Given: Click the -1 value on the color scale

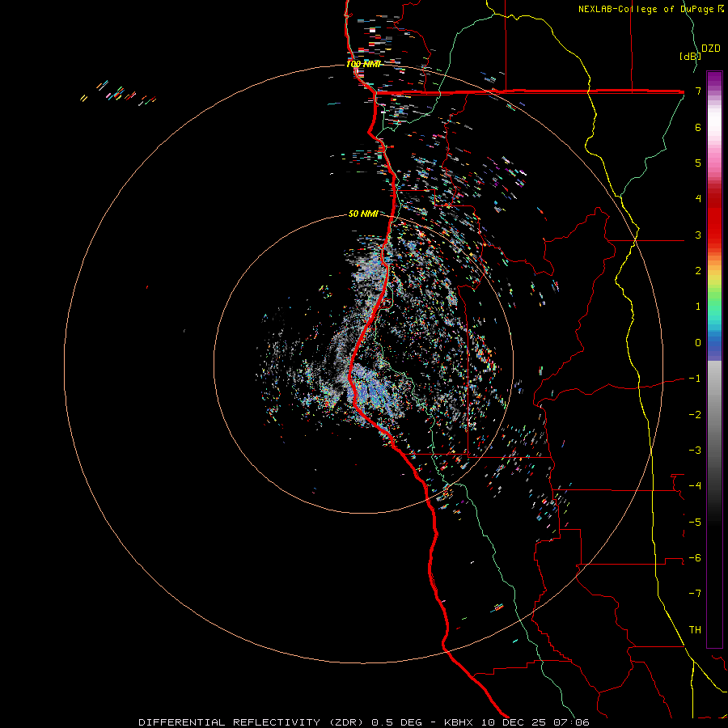Looking at the screenshot, I should (695, 379).
